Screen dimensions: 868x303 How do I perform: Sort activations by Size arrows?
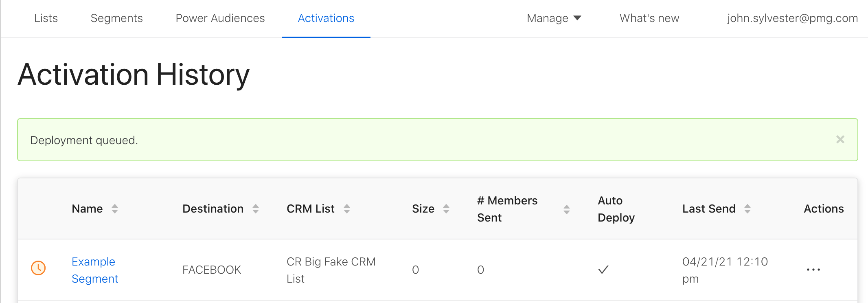[x=446, y=209]
